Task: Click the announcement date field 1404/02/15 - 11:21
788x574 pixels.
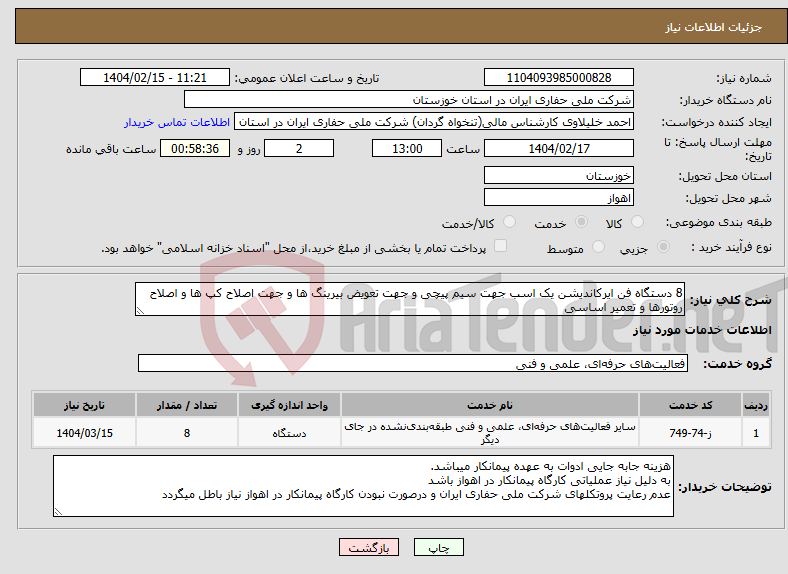Action: click(155, 77)
